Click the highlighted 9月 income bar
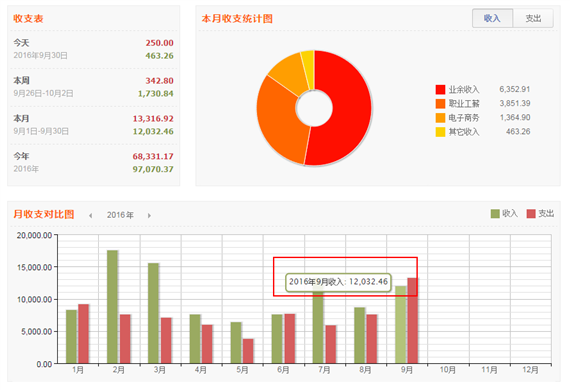The height and width of the screenshot is (390, 570). point(401,325)
